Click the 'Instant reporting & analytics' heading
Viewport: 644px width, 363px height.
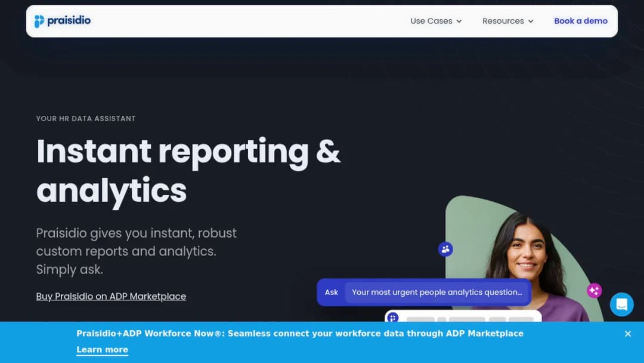pyautogui.click(x=188, y=171)
